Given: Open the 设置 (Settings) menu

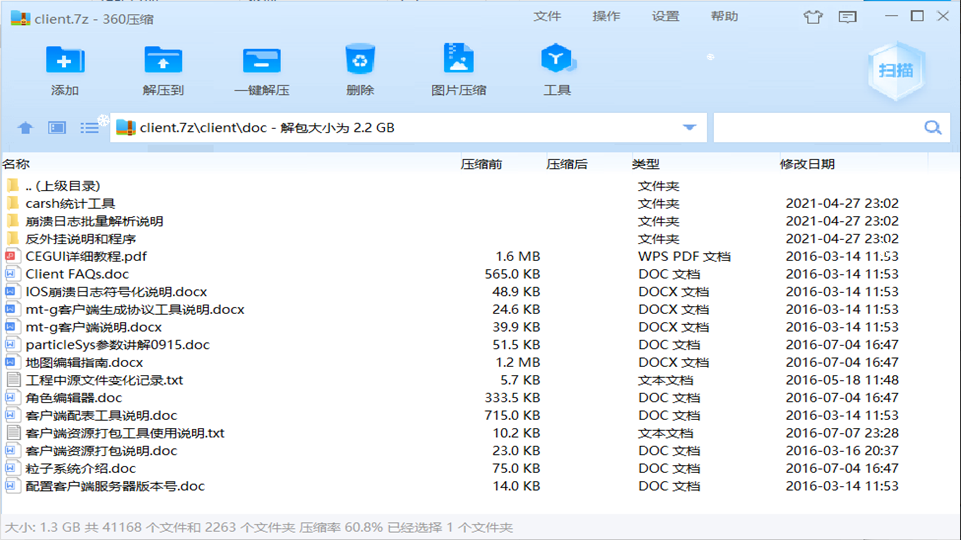Looking at the screenshot, I should 666,17.
